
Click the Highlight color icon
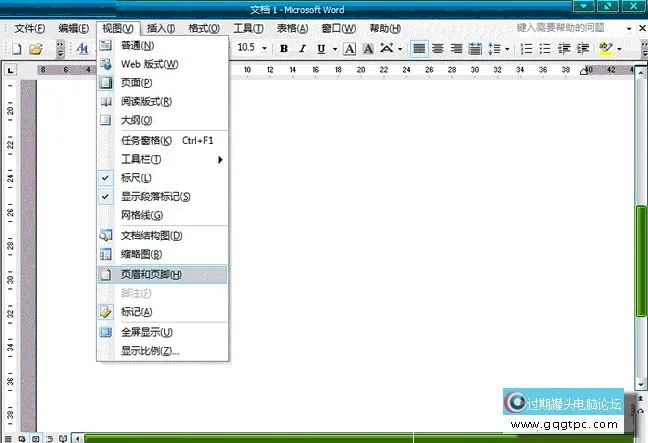[606, 49]
